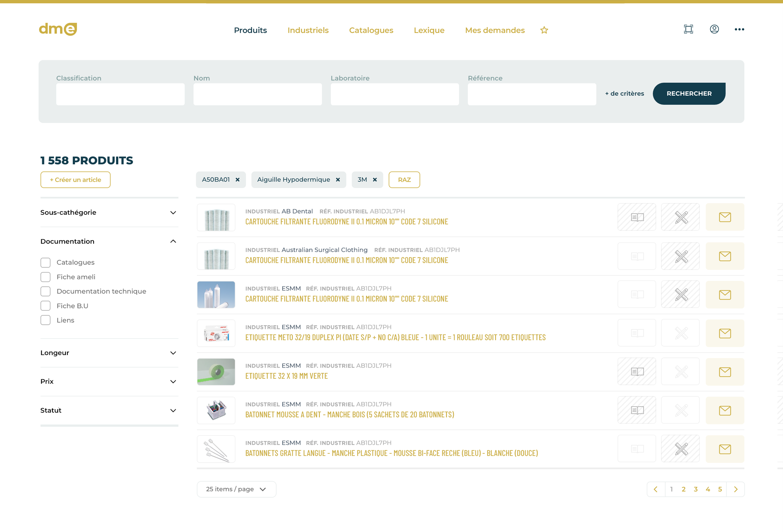Click the fullscreen frame icon in header
The width and height of the screenshot is (783, 532).
tap(688, 29)
